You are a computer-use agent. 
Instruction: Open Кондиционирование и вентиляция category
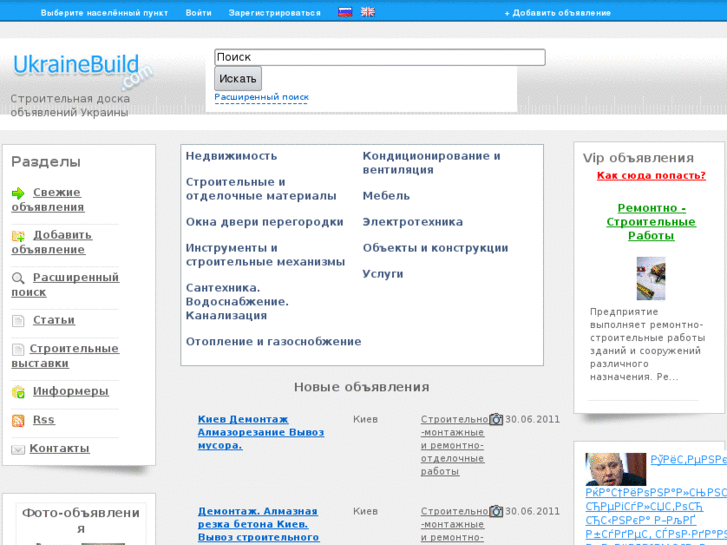pos(432,163)
